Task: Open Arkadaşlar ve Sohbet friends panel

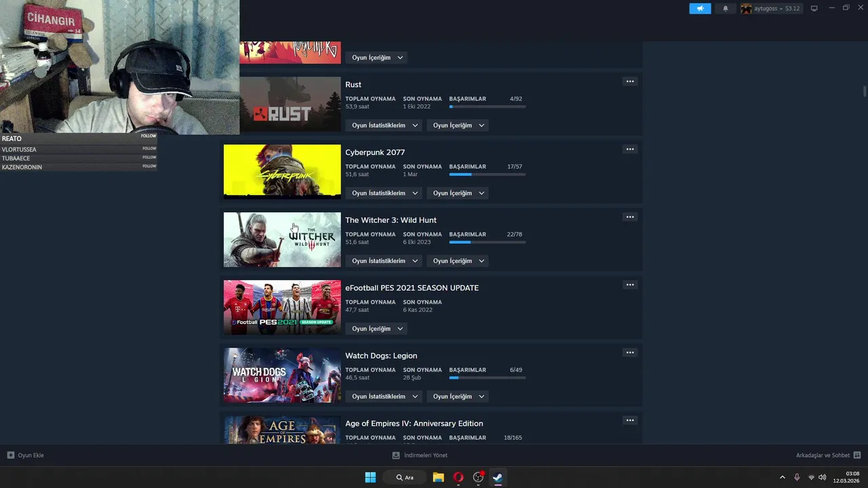Action: pyautogui.click(x=828, y=455)
